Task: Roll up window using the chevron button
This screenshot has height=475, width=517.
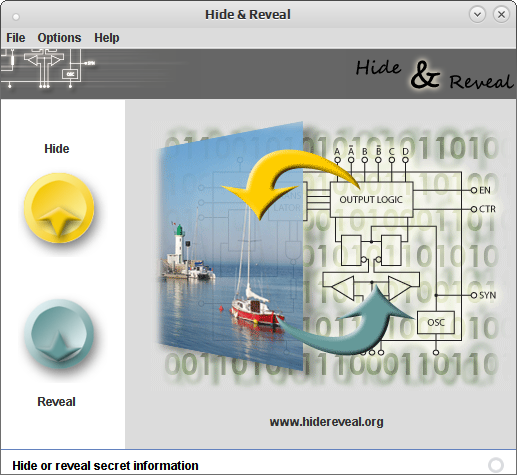Action: coord(477,15)
